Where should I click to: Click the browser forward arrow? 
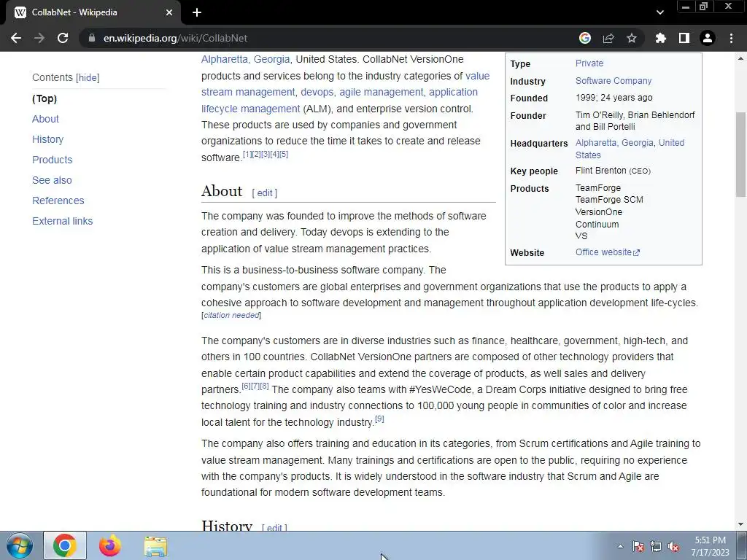[39, 38]
